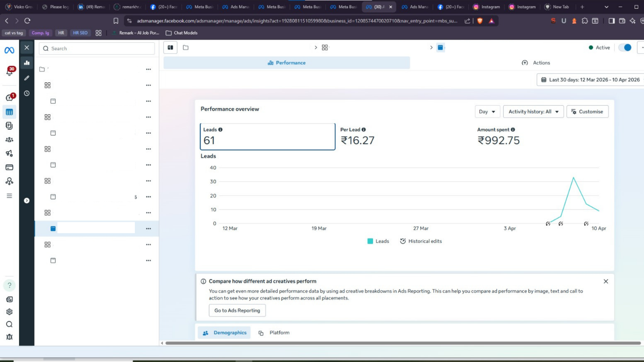Open the Last 30 days date range picker
The image size is (644, 362).
(x=590, y=80)
